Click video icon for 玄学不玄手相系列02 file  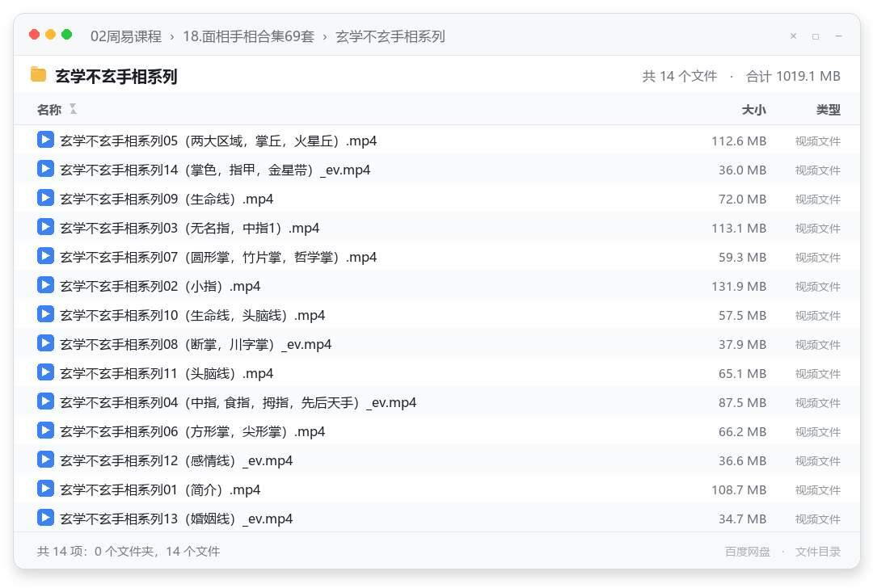point(45,285)
